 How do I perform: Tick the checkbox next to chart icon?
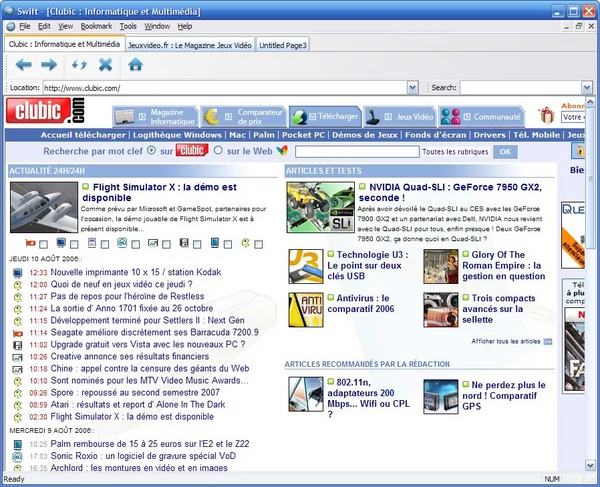(166, 244)
